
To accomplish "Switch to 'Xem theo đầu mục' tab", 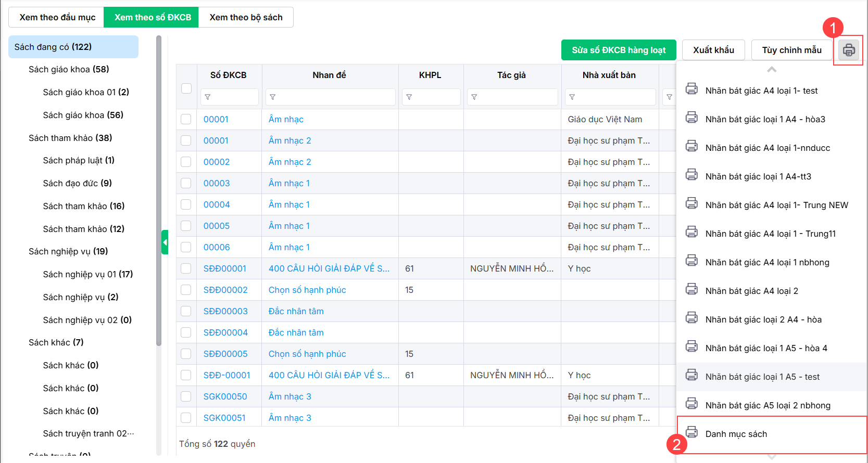I will click(57, 17).
